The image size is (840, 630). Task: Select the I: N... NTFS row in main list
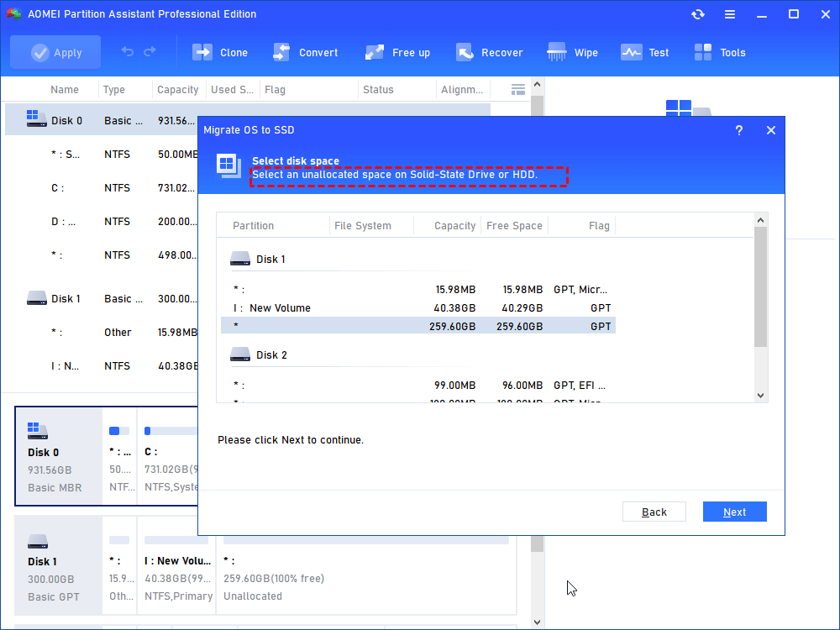102,366
